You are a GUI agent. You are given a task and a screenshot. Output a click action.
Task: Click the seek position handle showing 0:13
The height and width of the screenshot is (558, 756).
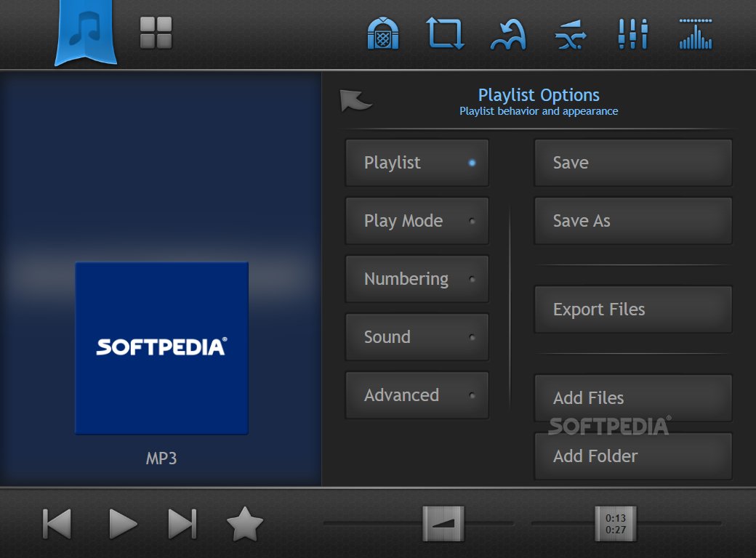(x=616, y=524)
